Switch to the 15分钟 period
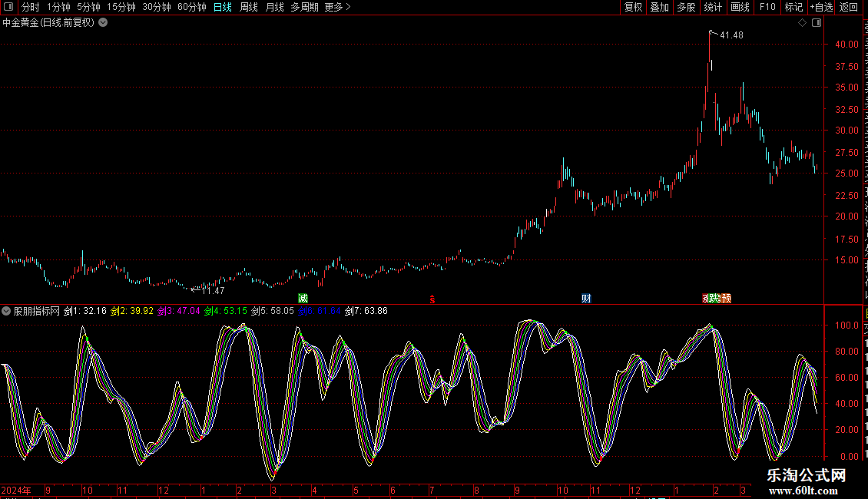 (121, 7)
